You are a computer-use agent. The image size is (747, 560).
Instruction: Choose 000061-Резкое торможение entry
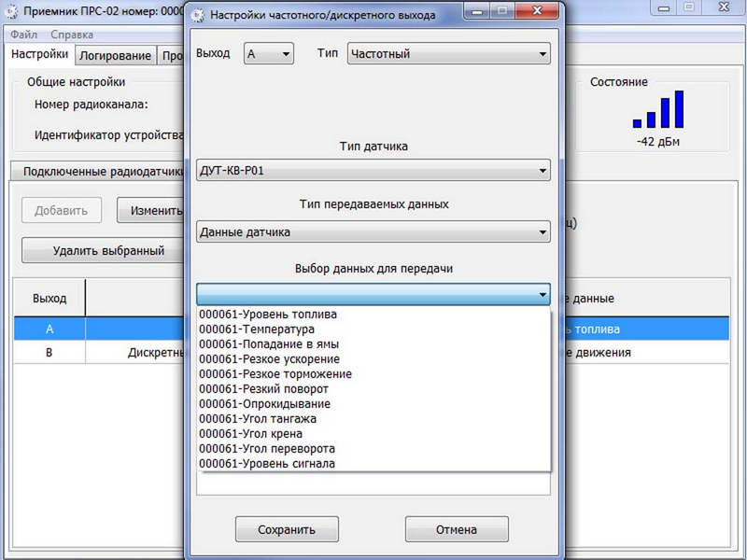(373, 374)
